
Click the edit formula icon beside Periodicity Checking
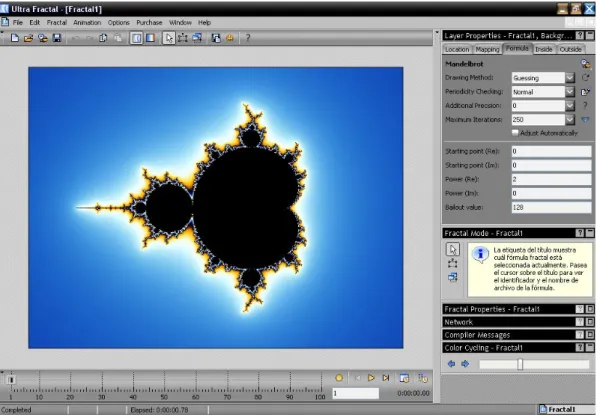pos(585,92)
